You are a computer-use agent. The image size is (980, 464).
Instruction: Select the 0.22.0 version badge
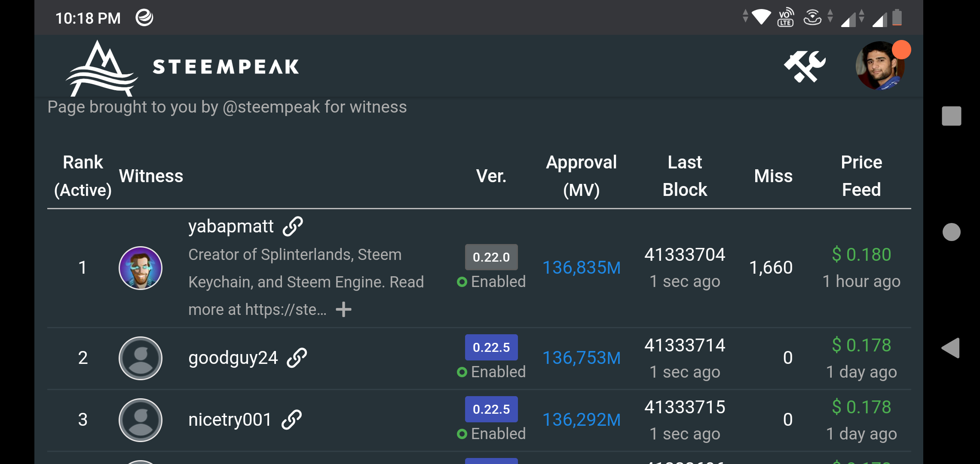click(x=491, y=257)
